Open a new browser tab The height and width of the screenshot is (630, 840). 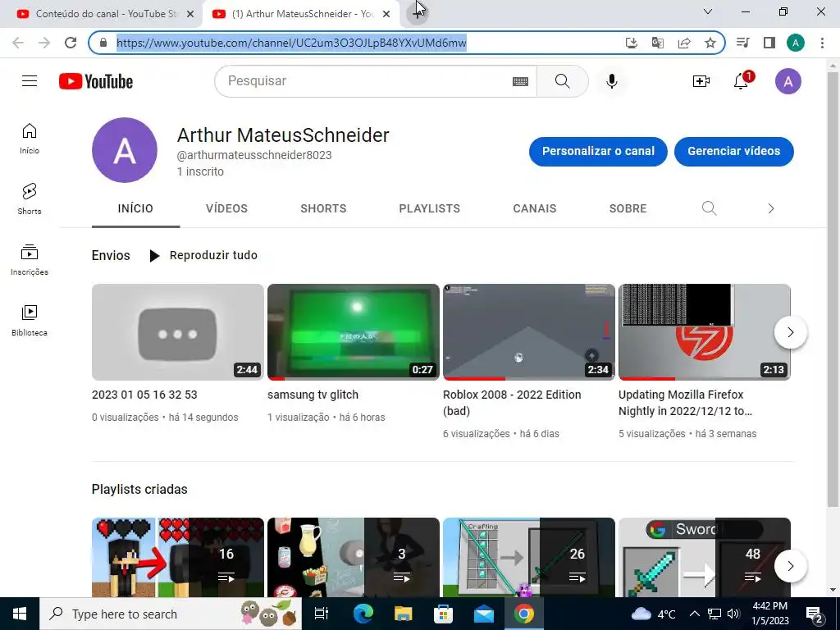[x=418, y=13]
